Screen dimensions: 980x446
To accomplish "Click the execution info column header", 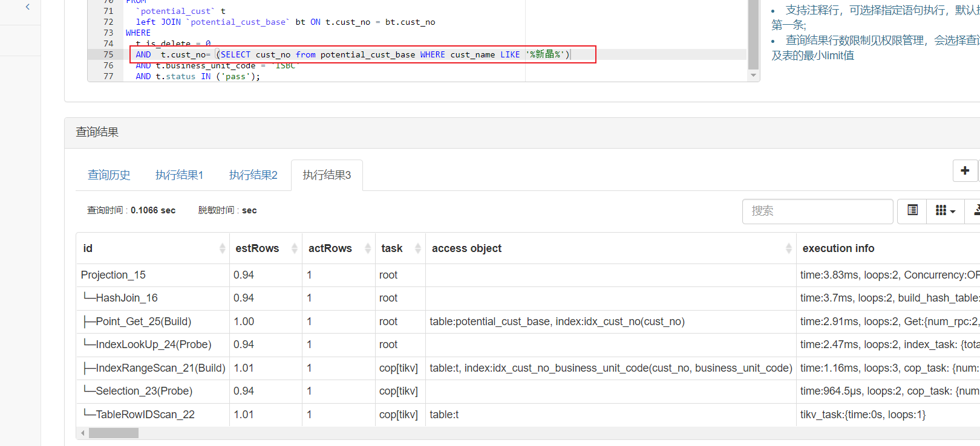I will (838, 248).
